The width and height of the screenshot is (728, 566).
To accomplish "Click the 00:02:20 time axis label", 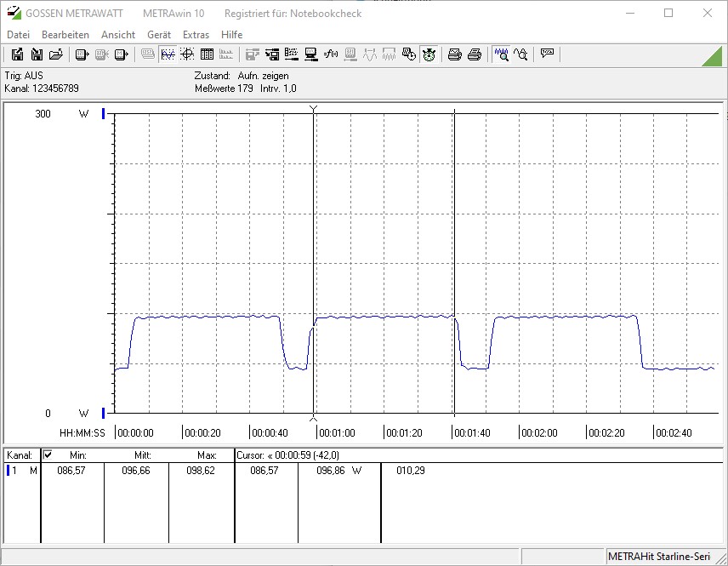I will [606, 432].
